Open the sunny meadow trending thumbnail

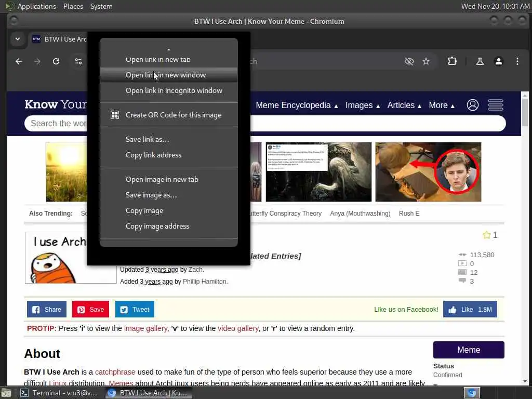point(67,171)
